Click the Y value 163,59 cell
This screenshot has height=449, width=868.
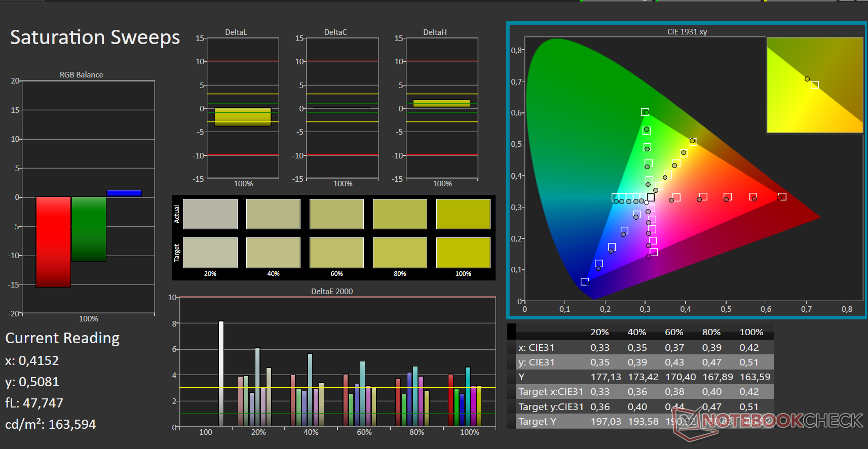click(x=754, y=377)
